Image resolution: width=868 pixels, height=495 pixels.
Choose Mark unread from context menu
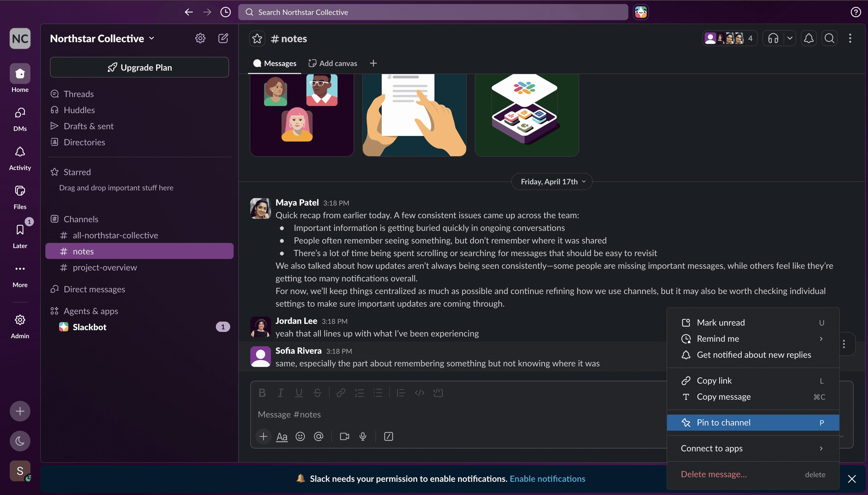753,322
